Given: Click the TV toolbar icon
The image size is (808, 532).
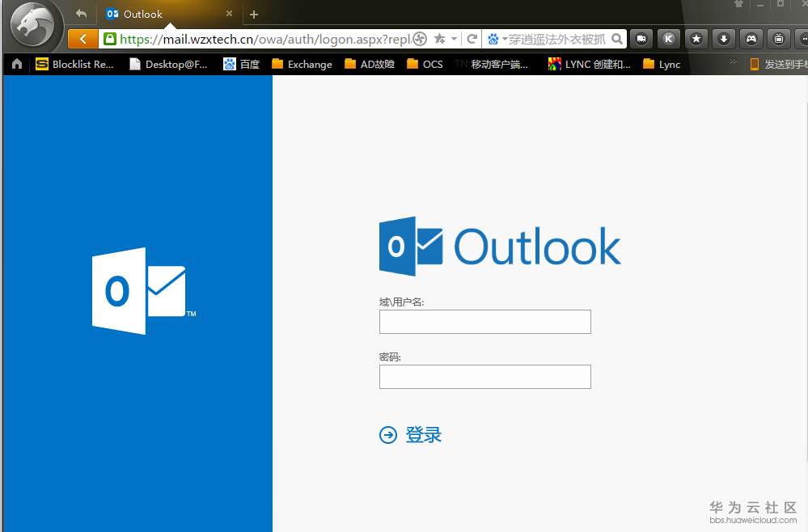Looking at the screenshot, I should [779, 39].
